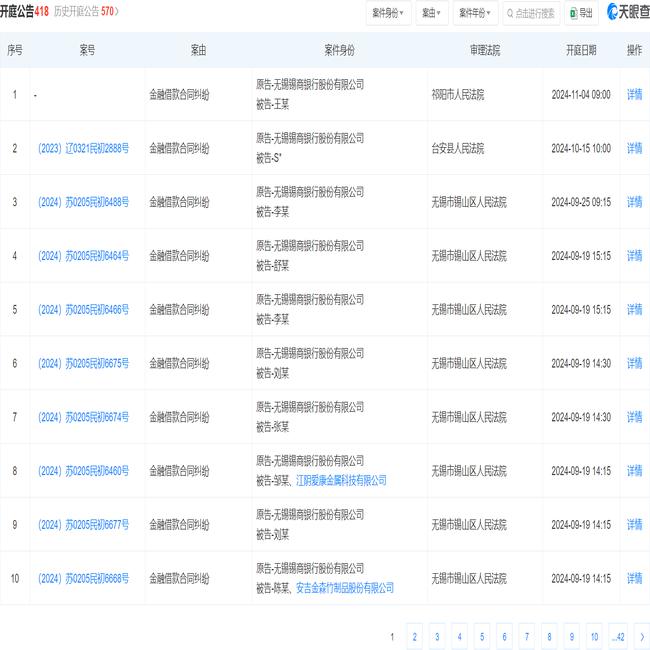
Task: Click the 案由 column header
Action: click(x=198, y=50)
